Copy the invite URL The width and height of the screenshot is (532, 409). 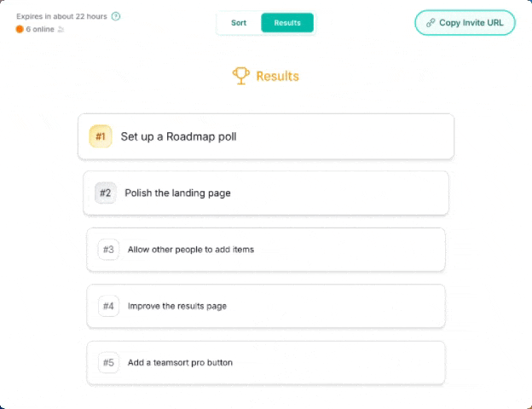(465, 23)
